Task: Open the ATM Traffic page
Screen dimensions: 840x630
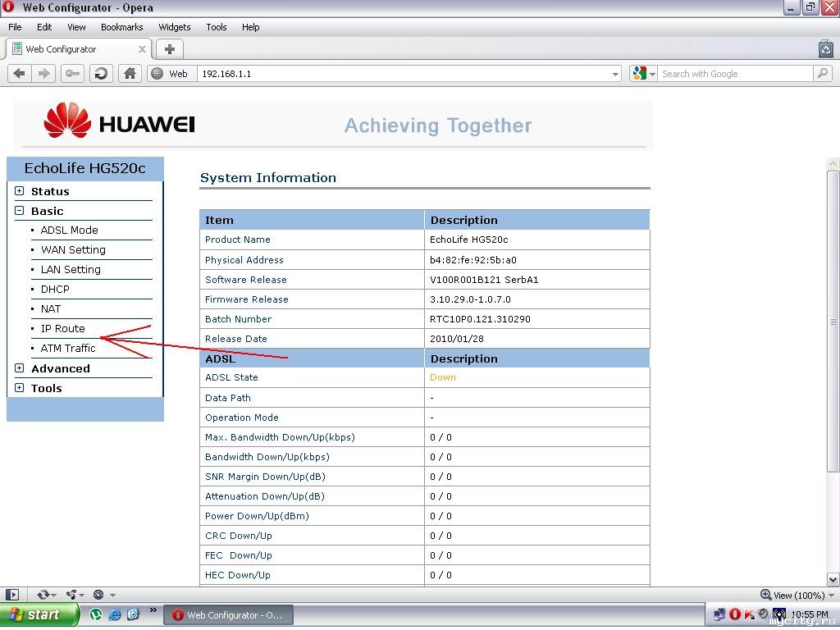Action: (x=68, y=348)
